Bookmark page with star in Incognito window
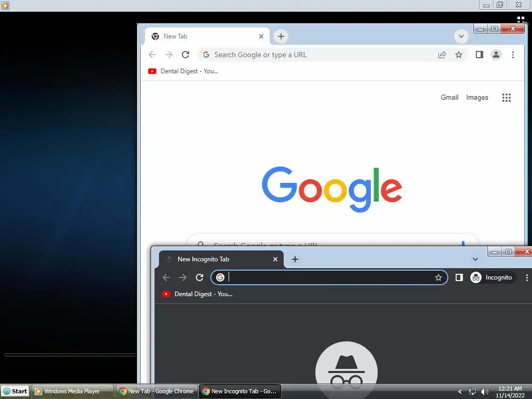The height and width of the screenshot is (399, 532). point(438,277)
